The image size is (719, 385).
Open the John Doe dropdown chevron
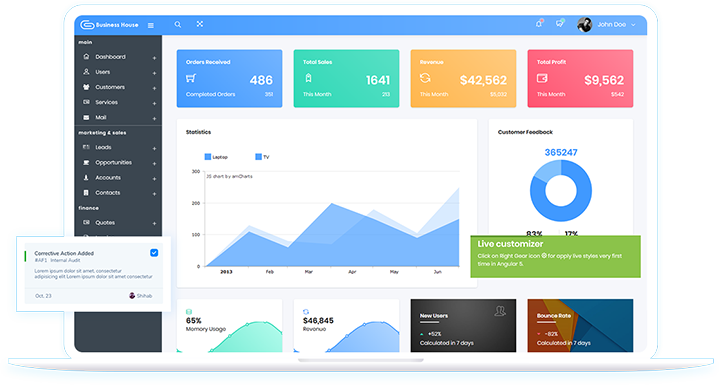(633, 25)
